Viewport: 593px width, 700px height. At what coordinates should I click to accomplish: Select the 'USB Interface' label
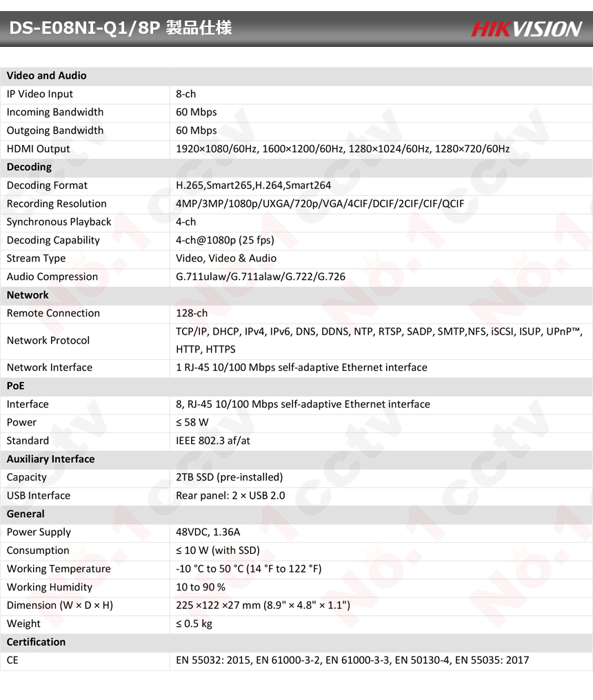coord(39,496)
